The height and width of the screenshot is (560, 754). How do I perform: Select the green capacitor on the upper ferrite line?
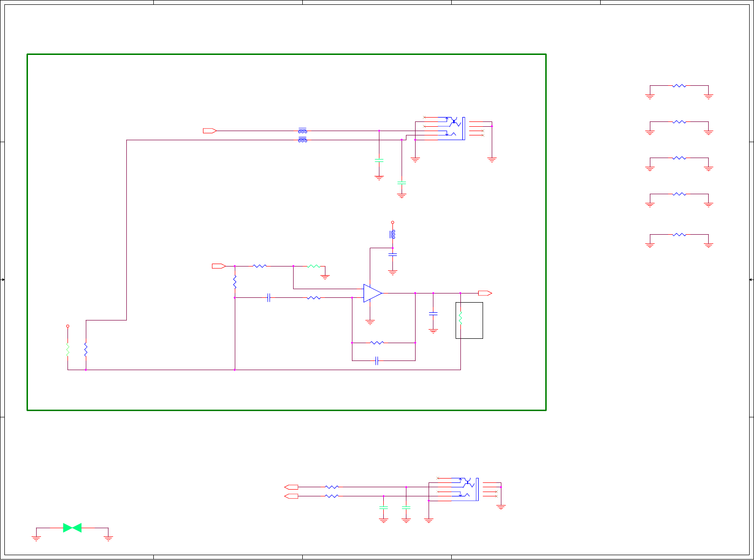pos(379,160)
